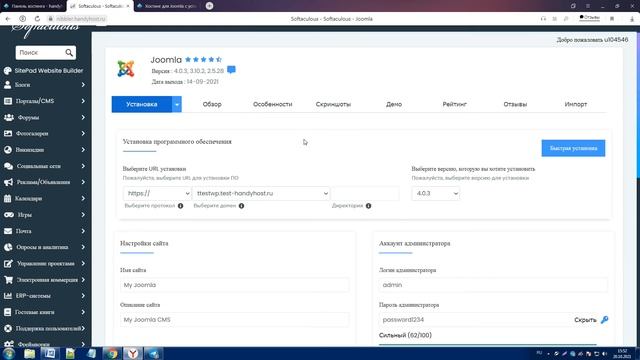Click the wiki globe icon in sidebar
The height and width of the screenshot is (360, 640).
click(8, 150)
